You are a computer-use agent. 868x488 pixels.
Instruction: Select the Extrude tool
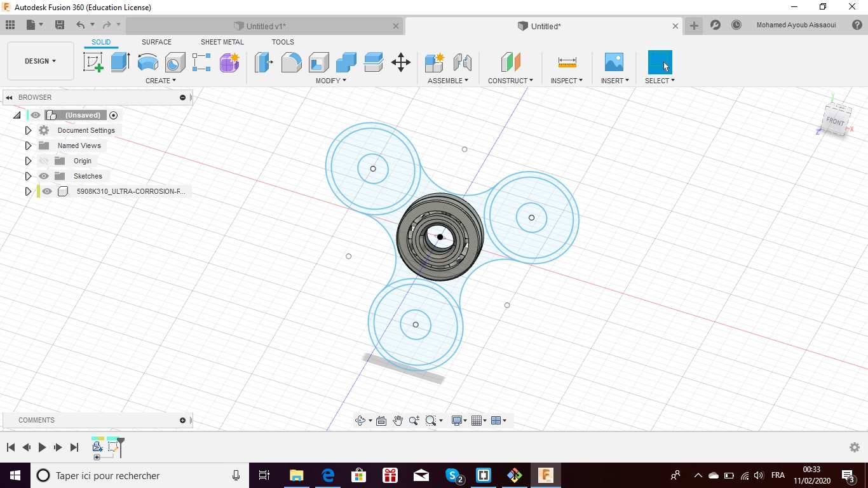(x=120, y=62)
